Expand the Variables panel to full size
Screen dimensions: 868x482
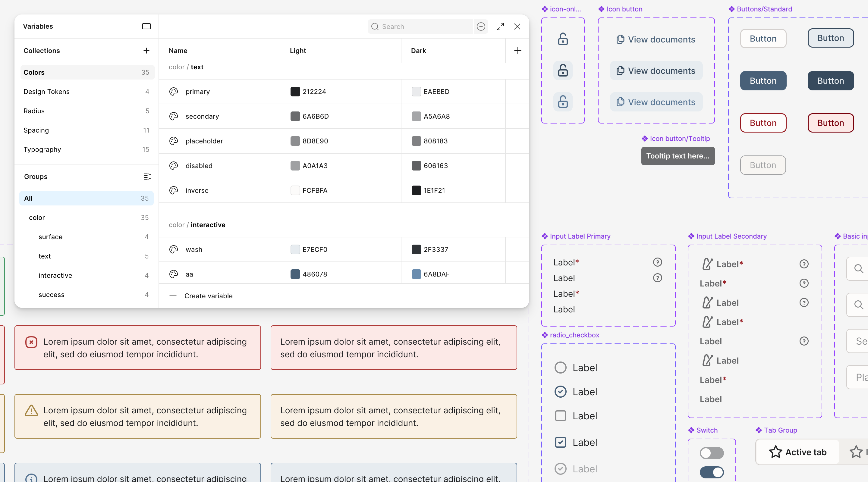coord(500,26)
